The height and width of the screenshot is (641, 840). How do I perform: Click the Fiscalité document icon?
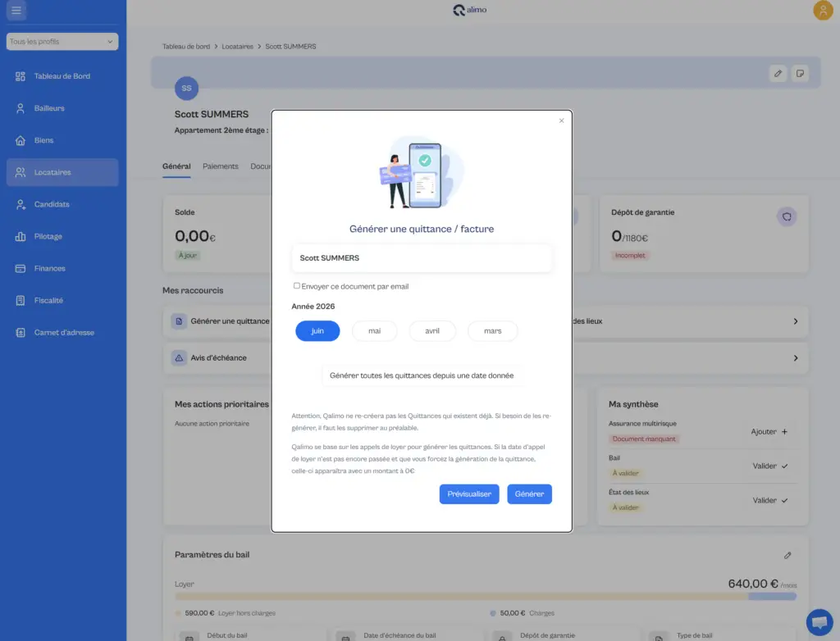point(21,301)
